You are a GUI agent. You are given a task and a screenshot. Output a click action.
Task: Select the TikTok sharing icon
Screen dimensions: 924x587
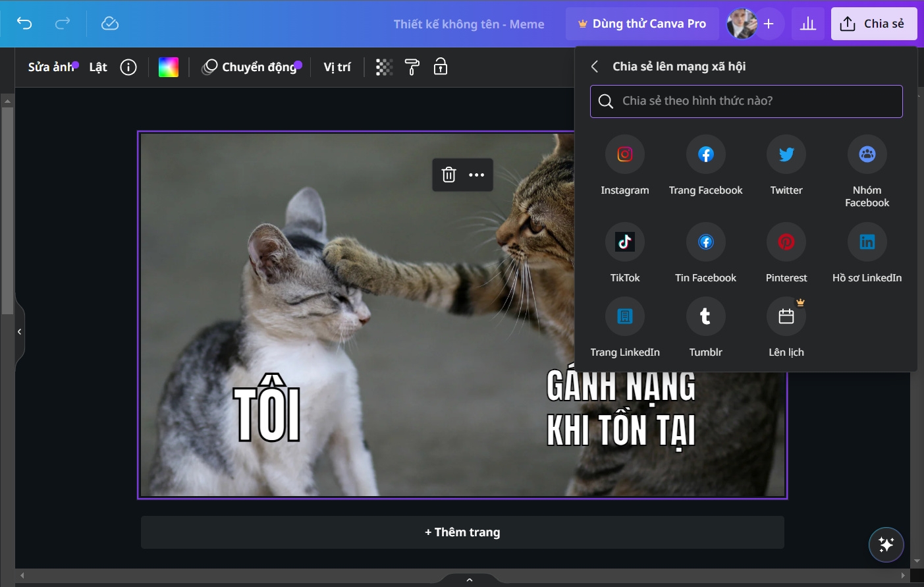[624, 241]
